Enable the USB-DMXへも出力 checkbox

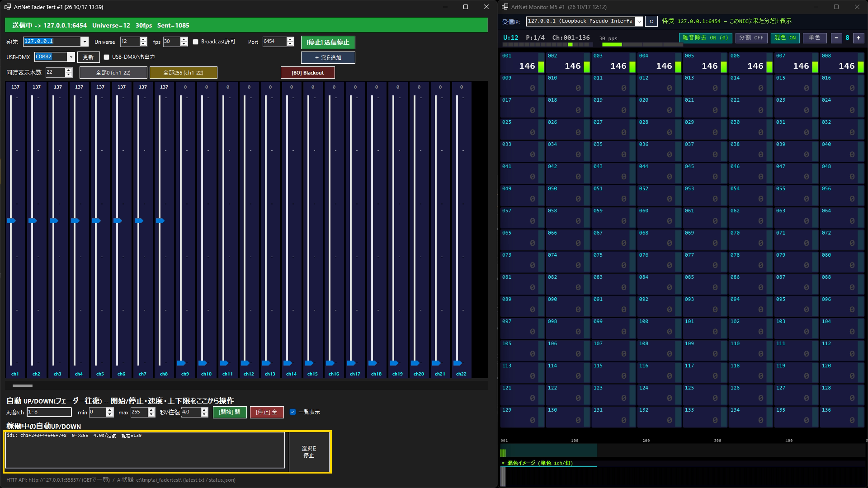click(107, 57)
